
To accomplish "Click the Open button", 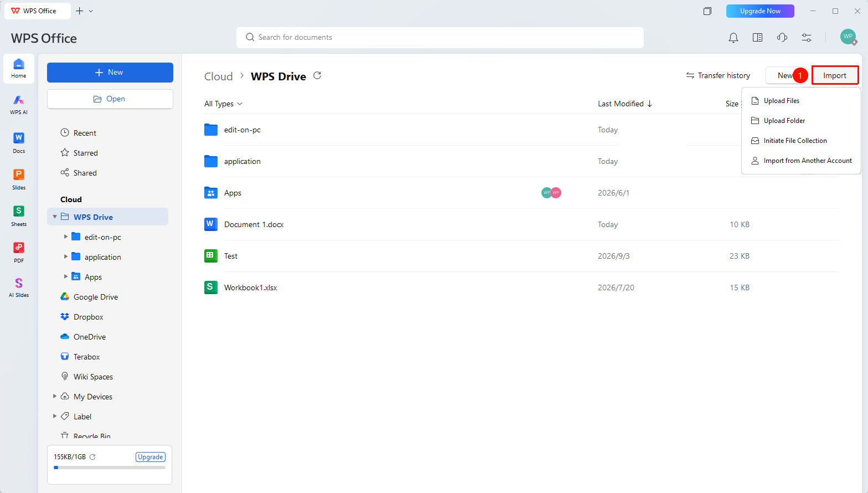I will pyautogui.click(x=110, y=99).
